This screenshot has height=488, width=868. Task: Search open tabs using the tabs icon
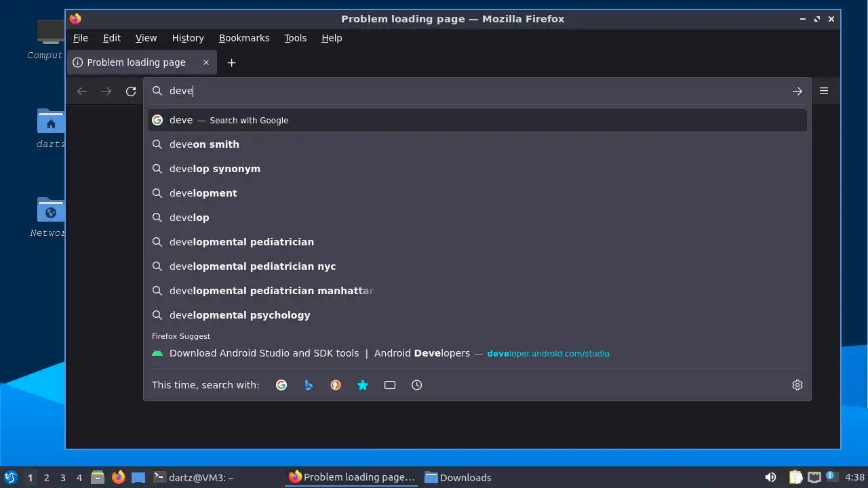pyautogui.click(x=390, y=385)
